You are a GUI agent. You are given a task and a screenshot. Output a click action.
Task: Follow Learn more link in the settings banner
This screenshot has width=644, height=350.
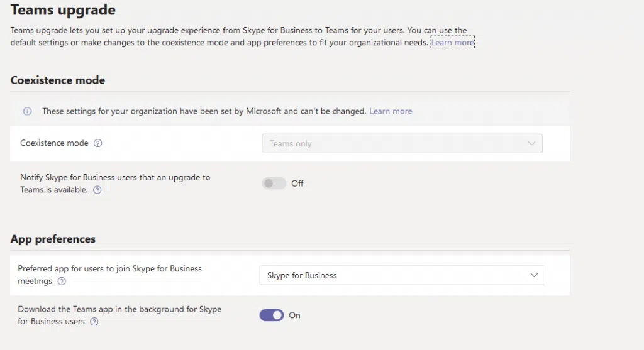click(x=391, y=111)
